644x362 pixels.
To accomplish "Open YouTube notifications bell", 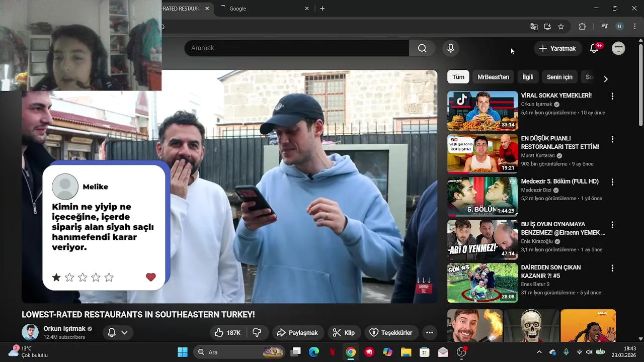I will (x=594, y=48).
